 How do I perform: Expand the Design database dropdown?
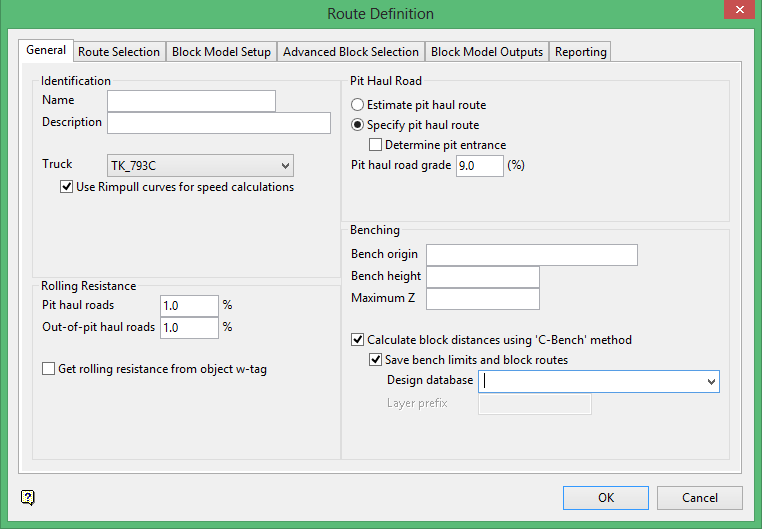pyautogui.click(x=711, y=381)
